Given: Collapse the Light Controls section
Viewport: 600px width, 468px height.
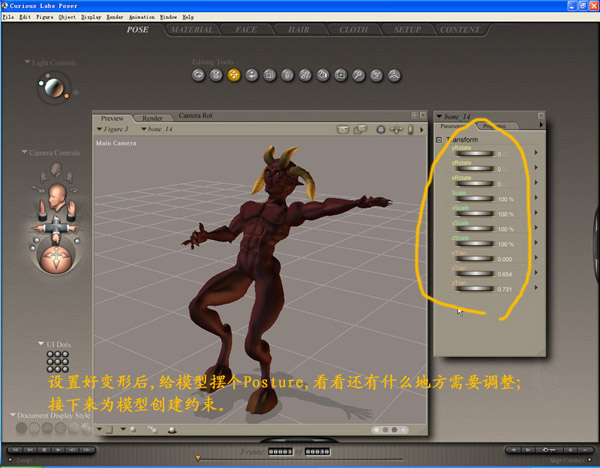Looking at the screenshot, I should [x=27, y=62].
